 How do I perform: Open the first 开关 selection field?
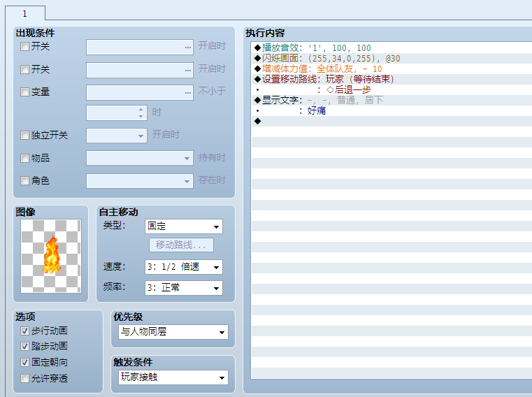pyautogui.click(x=140, y=47)
